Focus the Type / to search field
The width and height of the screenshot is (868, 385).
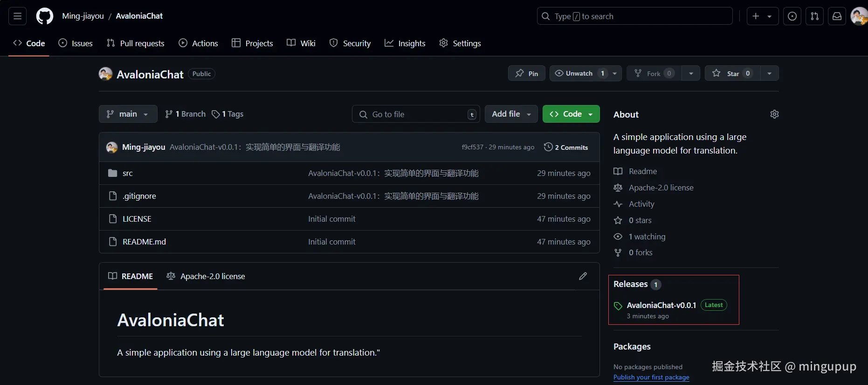634,16
